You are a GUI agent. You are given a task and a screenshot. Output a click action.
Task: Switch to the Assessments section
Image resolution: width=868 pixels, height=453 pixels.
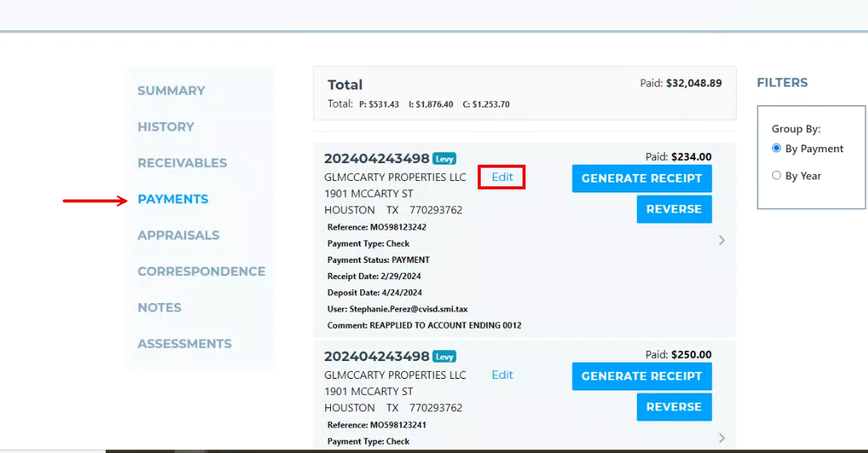click(184, 344)
